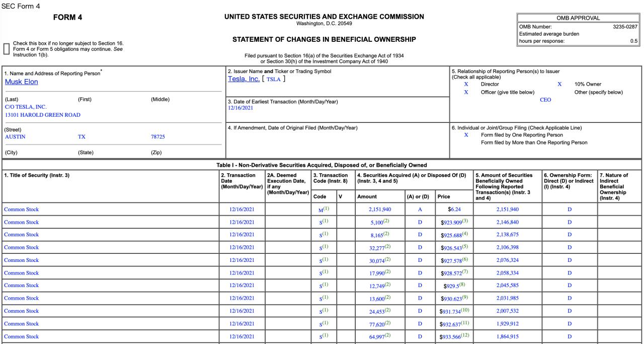Select Form filed by One Reporting Person mark

tap(466, 135)
